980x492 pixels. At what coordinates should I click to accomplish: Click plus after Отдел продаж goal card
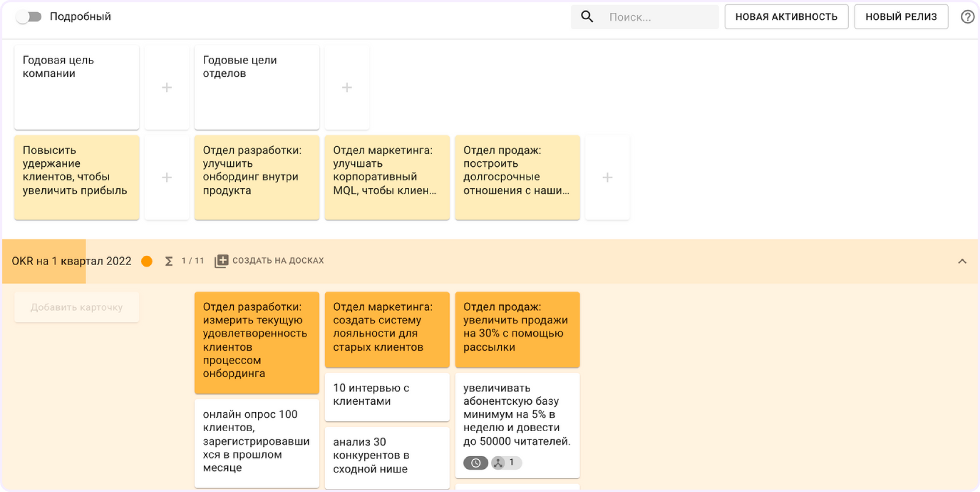(607, 177)
